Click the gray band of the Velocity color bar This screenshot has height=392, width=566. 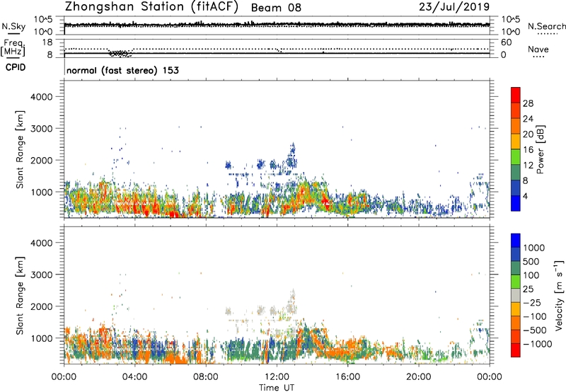[516, 296]
